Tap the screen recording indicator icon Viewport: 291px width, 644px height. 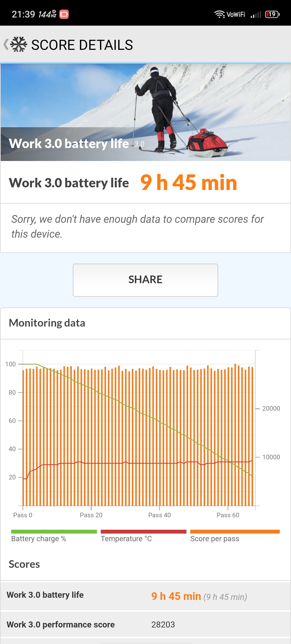64,14
